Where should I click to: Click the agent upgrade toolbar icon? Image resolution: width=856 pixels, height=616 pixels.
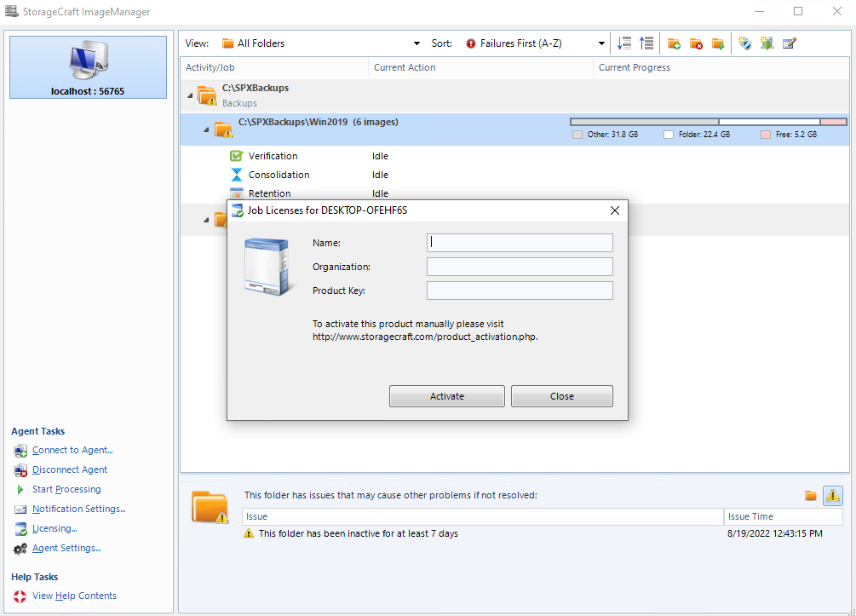(767, 43)
